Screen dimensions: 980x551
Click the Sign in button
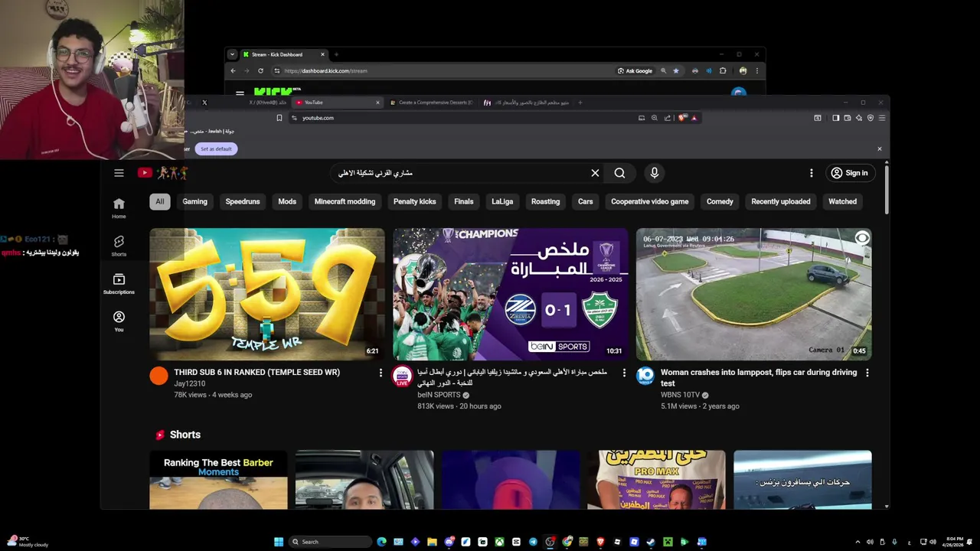(x=849, y=173)
